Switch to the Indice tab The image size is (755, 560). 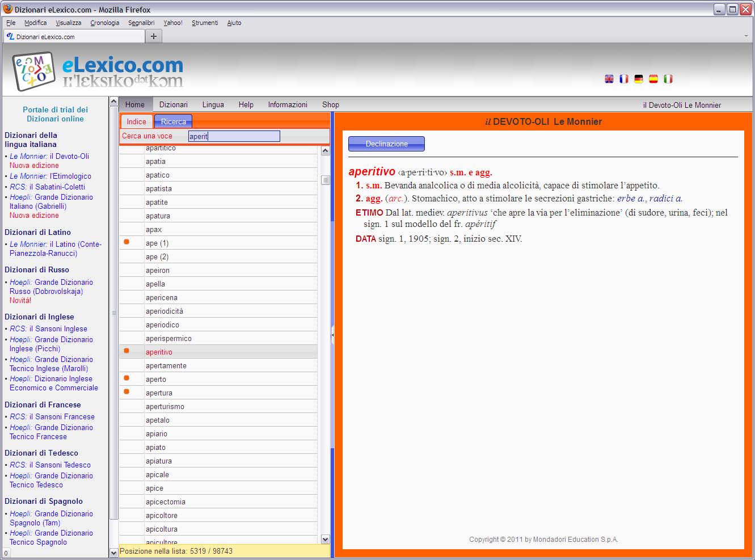tap(136, 121)
